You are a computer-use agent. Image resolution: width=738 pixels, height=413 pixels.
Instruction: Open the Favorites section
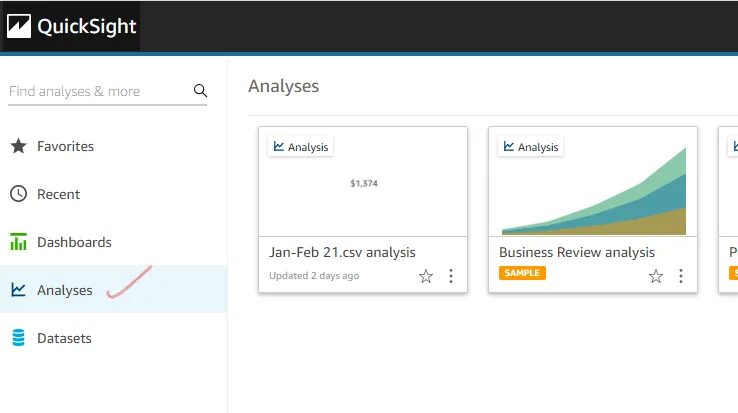65,146
